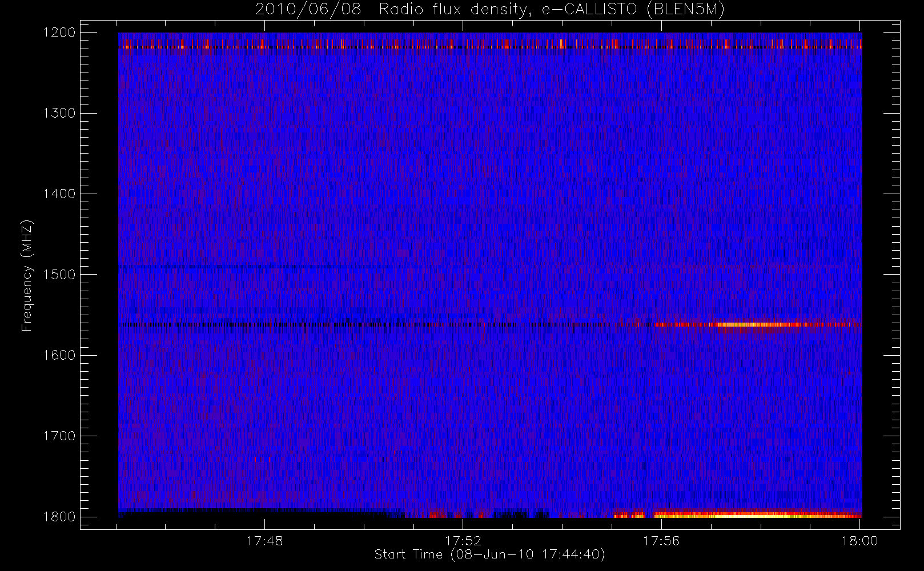This screenshot has width=924, height=571.
Task: Click the 18:00 time tick label
Action: tap(859, 541)
